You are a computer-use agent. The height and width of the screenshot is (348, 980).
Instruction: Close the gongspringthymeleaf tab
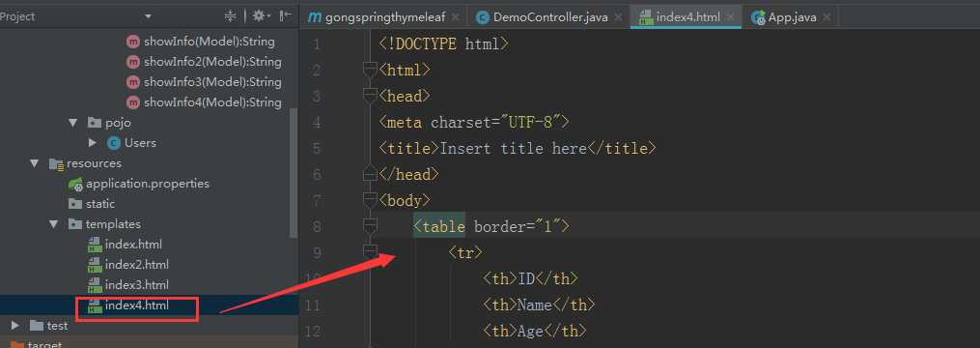click(455, 17)
